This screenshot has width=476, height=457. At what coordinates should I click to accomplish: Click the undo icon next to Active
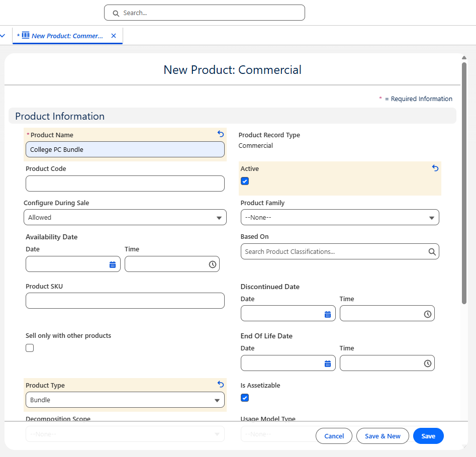435,168
